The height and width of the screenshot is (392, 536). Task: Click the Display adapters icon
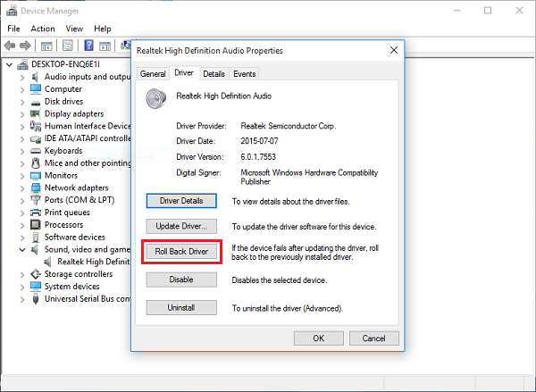coord(35,113)
